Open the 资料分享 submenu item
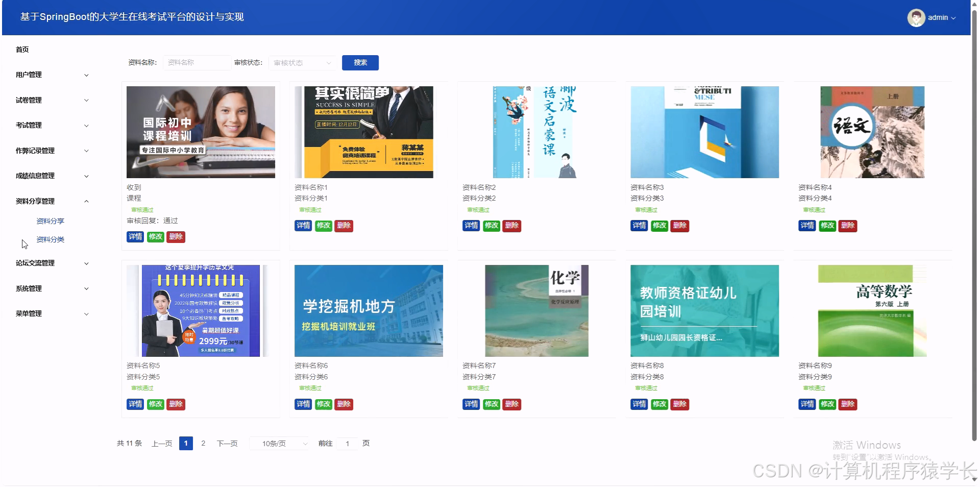The width and height of the screenshot is (980, 487). pyautogui.click(x=50, y=221)
